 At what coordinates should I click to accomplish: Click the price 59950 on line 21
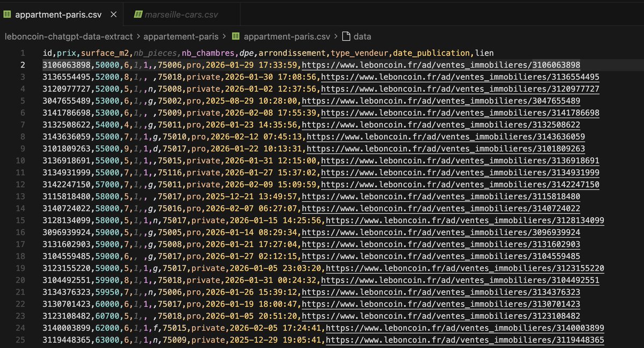click(x=108, y=292)
